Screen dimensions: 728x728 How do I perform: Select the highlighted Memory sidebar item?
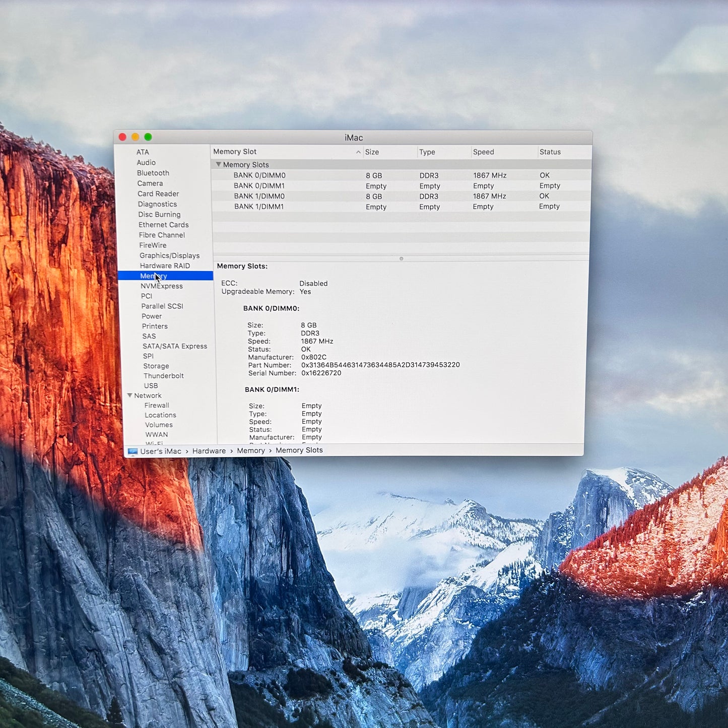pyautogui.click(x=165, y=276)
